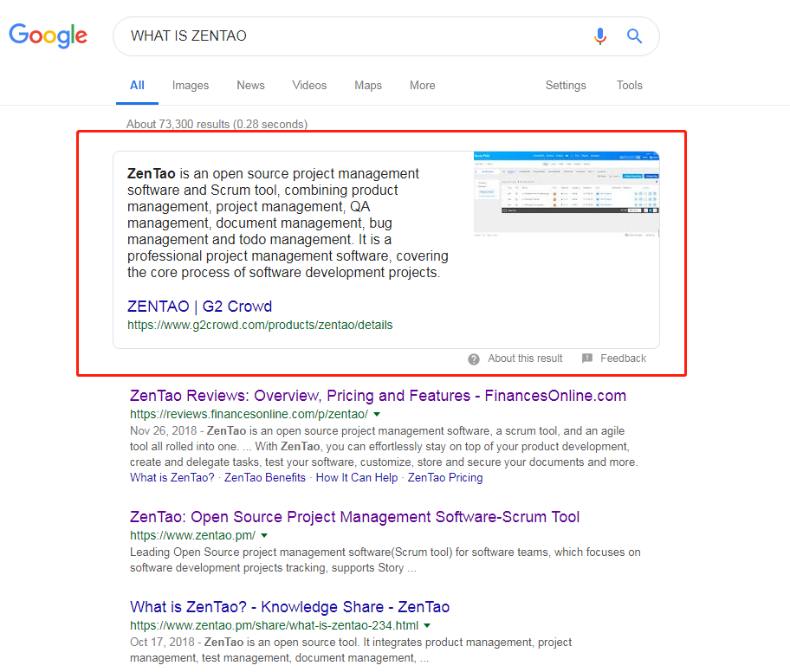The image size is (790, 672).
Task: Click the reviews.financesonline.com URL text
Action: pyautogui.click(x=249, y=415)
